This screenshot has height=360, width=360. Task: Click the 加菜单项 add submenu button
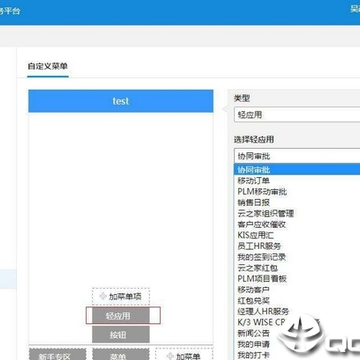tap(121, 296)
